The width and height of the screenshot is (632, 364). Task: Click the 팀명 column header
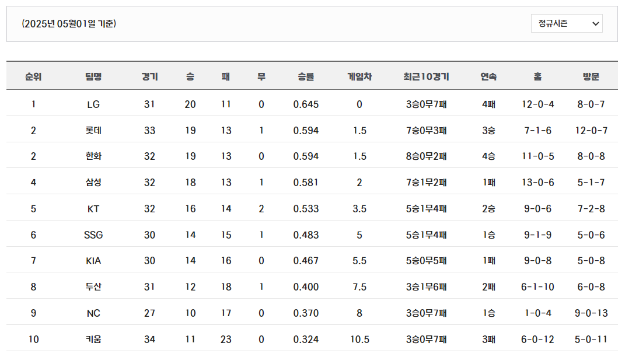[x=93, y=76]
